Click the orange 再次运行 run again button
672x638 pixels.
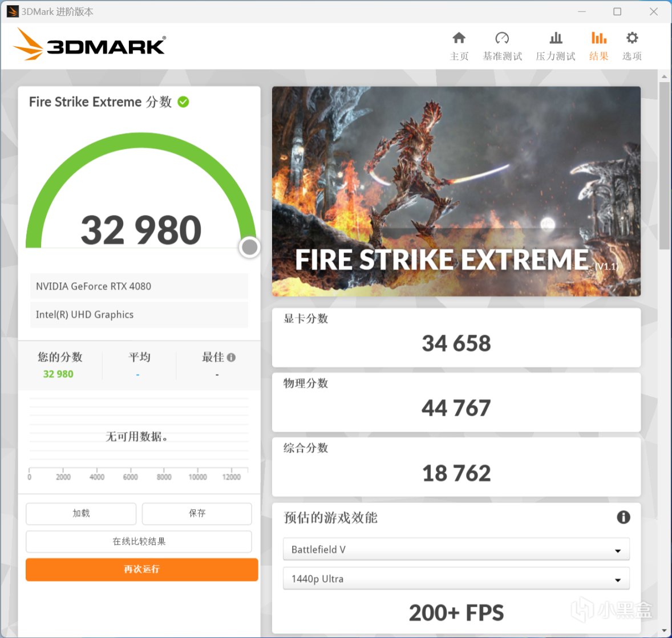pyautogui.click(x=142, y=570)
